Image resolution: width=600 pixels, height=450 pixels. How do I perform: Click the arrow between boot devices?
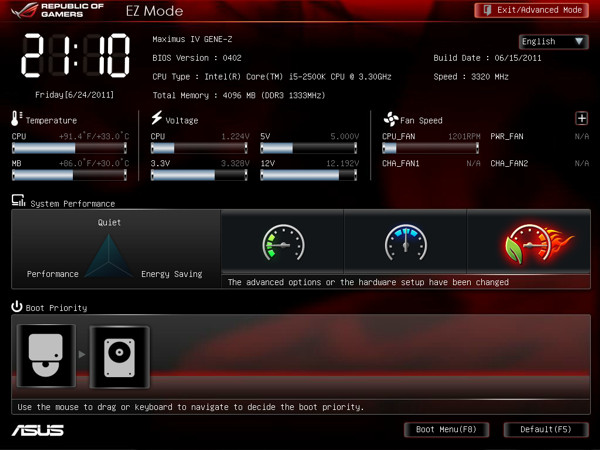pos(82,355)
